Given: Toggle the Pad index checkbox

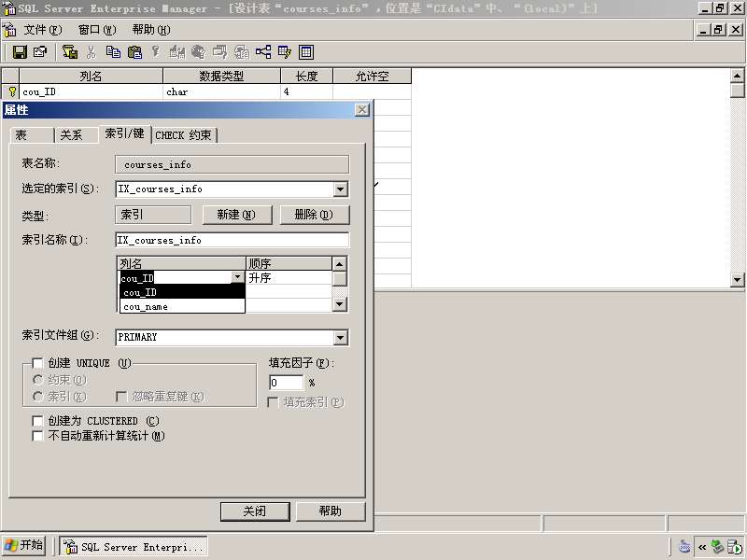Looking at the screenshot, I should (273, 402).
